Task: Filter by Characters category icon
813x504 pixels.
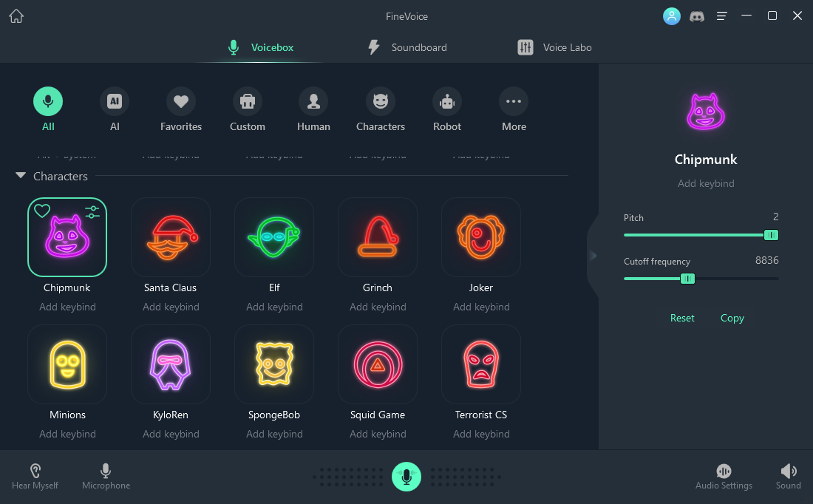Action: pyautogui.click(x=381, y=109)
